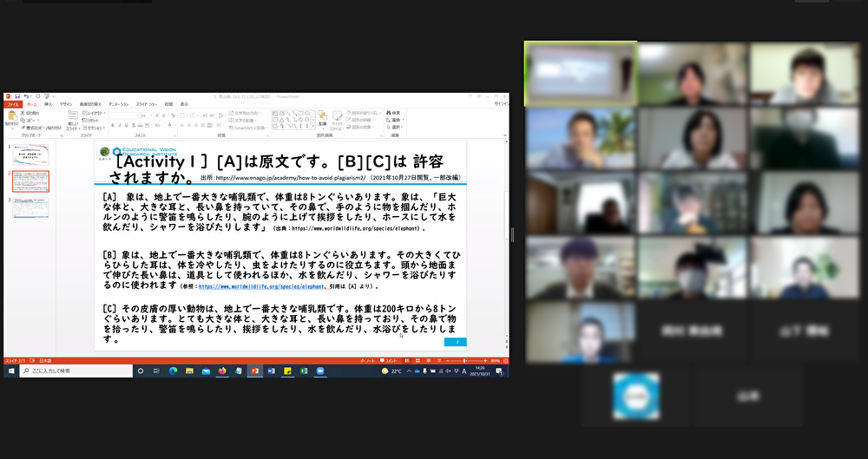Open Comments (コメント) pane in status bar
The image size is (868, 459).
(389, 360)
